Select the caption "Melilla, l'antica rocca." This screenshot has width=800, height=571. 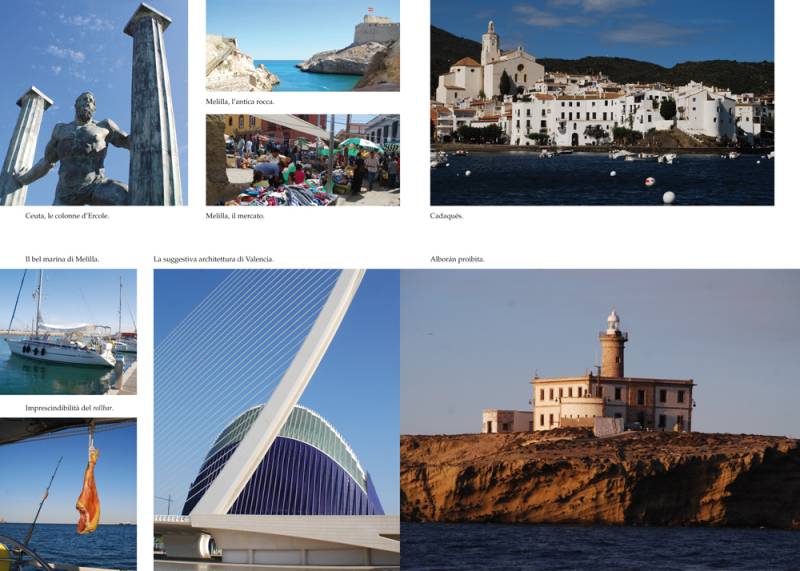point(240,101)
